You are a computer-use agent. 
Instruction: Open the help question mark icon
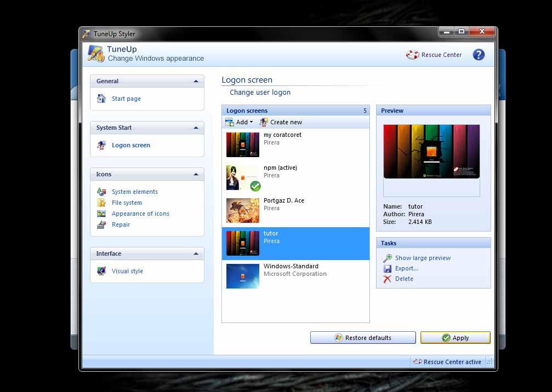[x=479, y=55]
